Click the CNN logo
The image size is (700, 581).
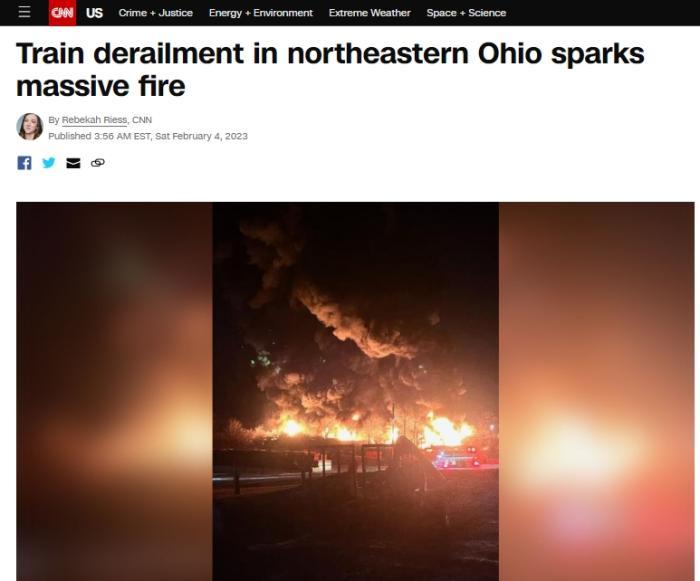(62, 13)
